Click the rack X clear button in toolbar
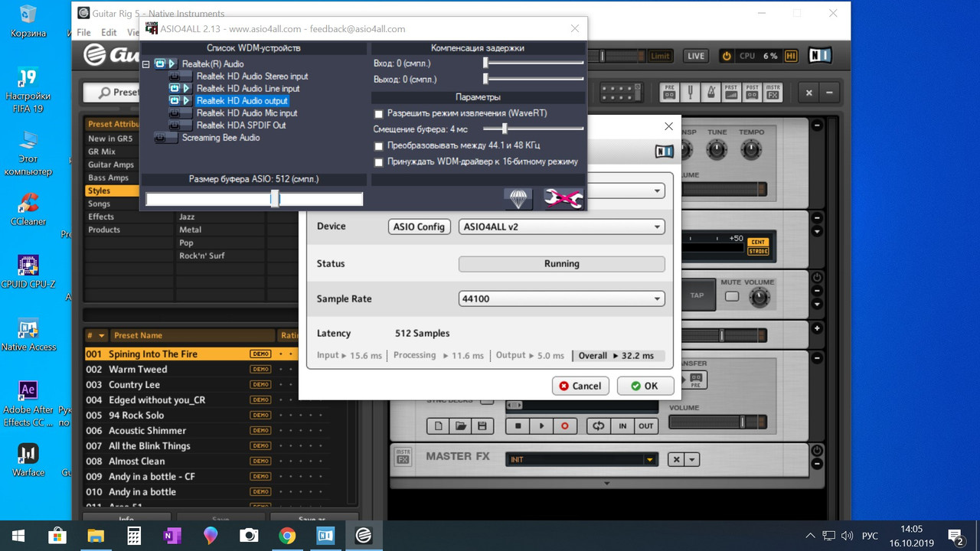980x551 pixels. pyautogui.click(x=809, y=93)
